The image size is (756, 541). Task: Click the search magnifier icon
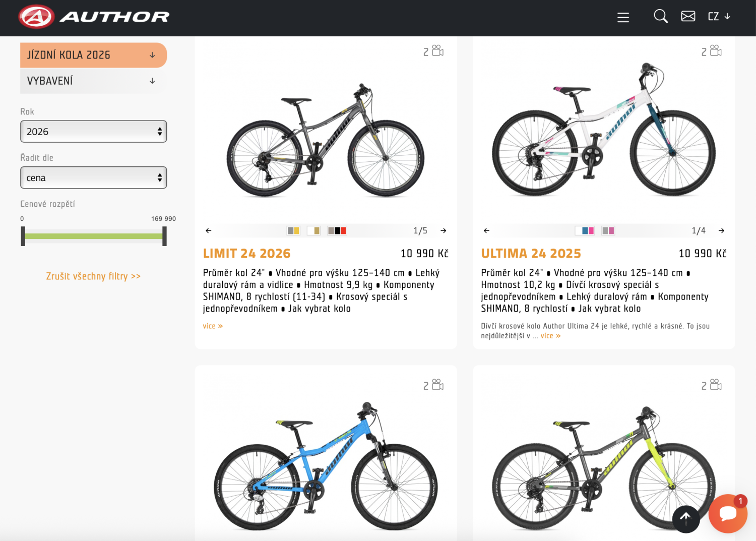(660, 16)
